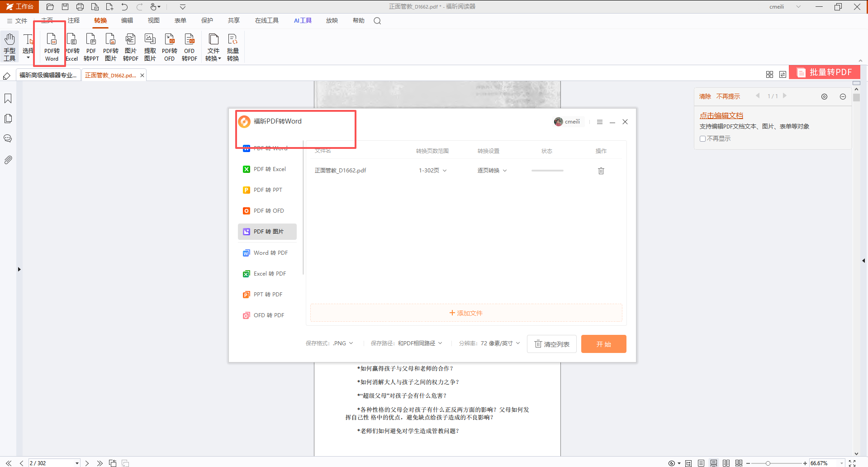868x467 pixels.
Task: Open the 1-302页 page range dropdown
Action: (433, 171)
